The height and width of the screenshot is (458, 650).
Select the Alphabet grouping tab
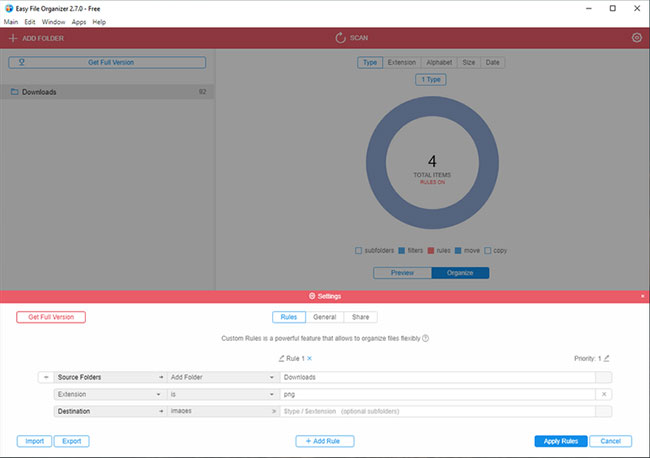pyautogui.click(x=439, y=63)
